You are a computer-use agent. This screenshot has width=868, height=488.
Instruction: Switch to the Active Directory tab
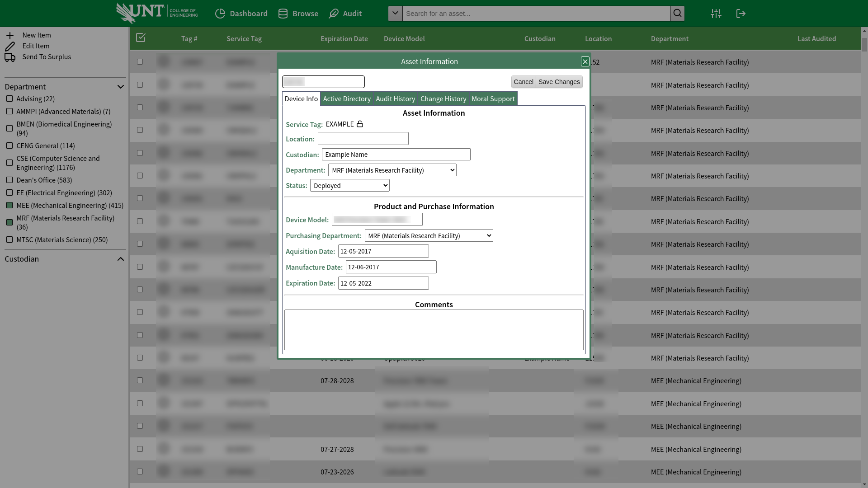point(347,99)
